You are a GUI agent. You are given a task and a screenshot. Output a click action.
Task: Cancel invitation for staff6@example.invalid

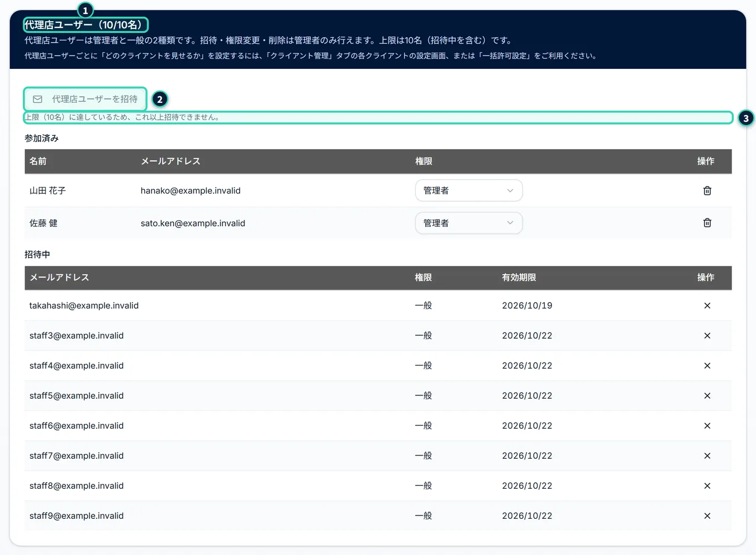coord(707,425)
